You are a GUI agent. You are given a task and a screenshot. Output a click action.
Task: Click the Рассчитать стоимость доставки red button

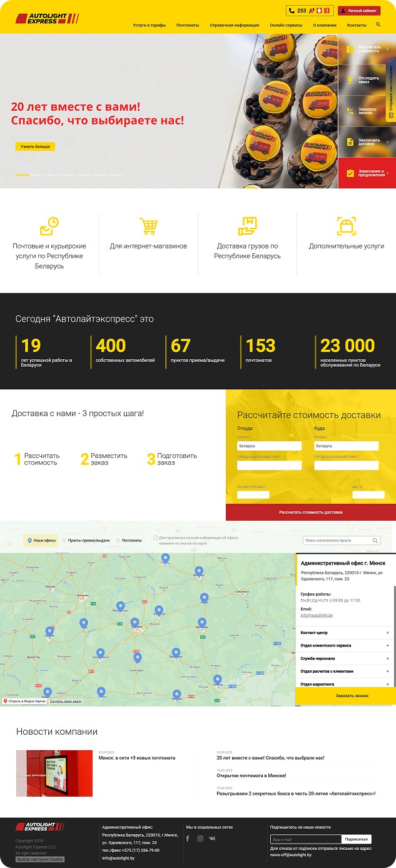click(311, 512)
